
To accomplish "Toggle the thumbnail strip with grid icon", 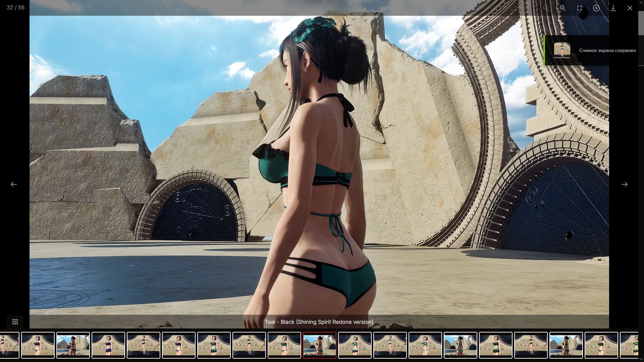I will pyautogui.click(x=15, y=322).
